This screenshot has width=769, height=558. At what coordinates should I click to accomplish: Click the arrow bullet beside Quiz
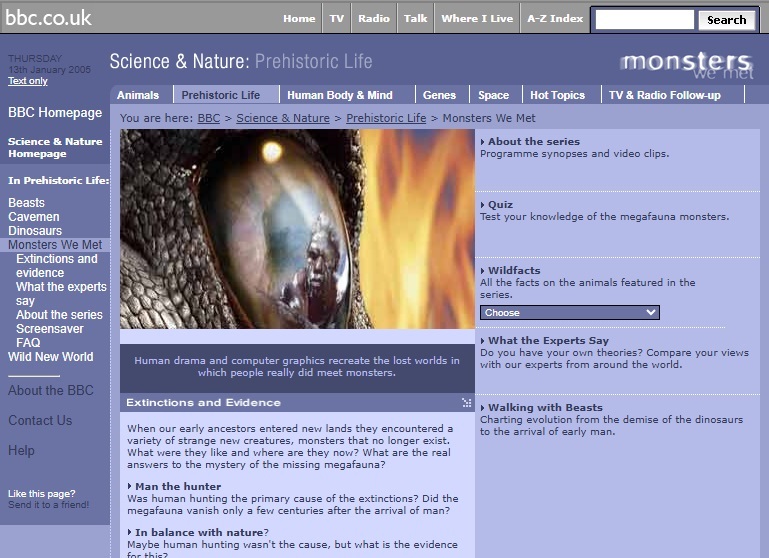coord(483,205)
